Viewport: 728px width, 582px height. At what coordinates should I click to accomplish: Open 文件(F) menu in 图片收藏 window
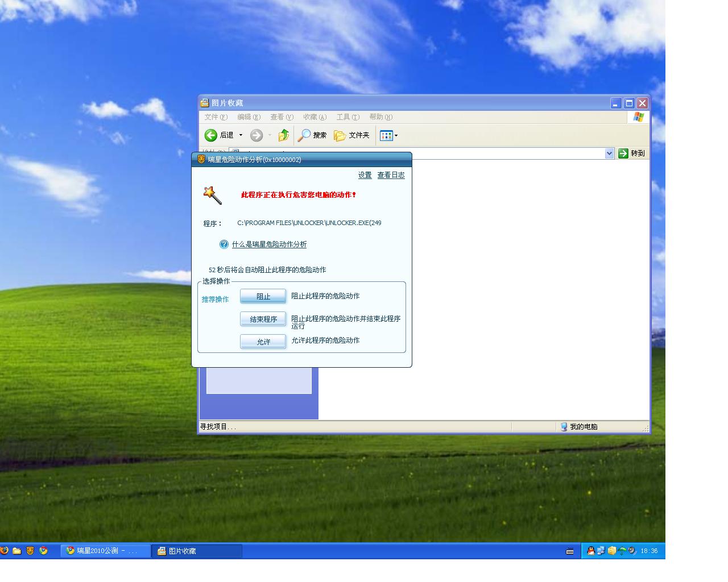click(x=216, y=117)
